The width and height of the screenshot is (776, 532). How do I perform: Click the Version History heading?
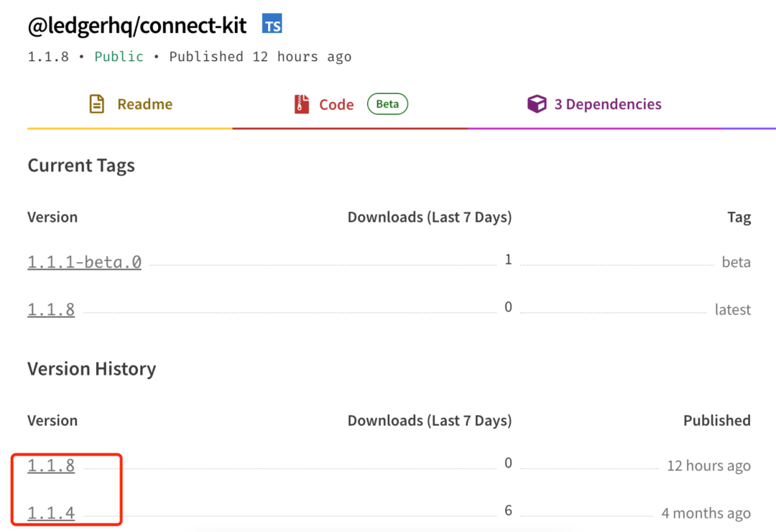point(91,369)
